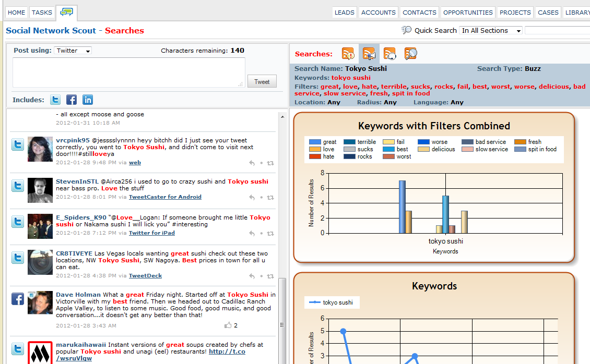Click the 'great' legend color swatch
This screenshot has height=364, width=590.
tap(314, 142)
